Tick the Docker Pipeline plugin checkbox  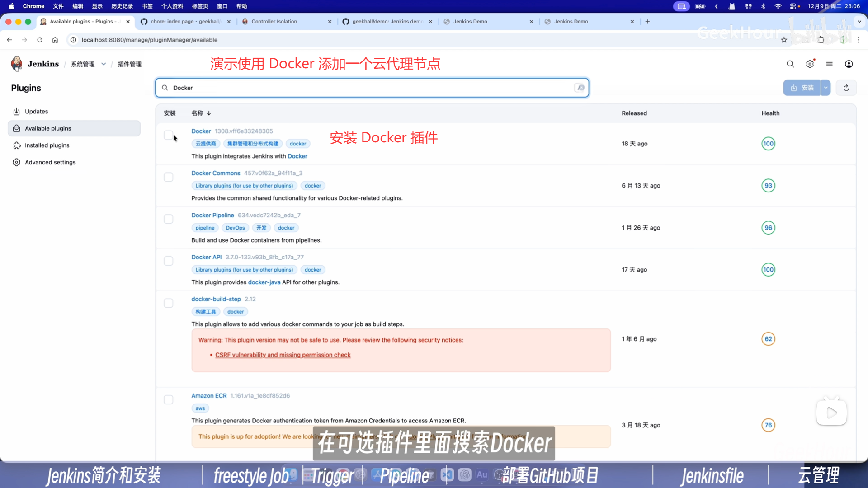[168, 219]
